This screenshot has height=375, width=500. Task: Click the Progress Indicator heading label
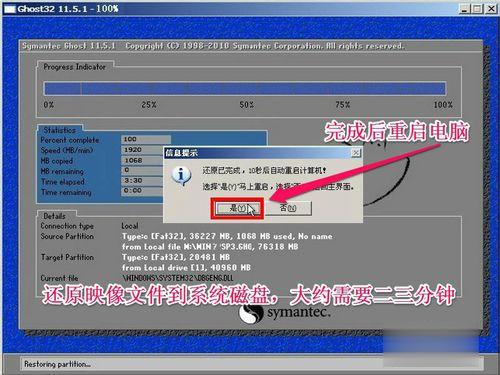(74, 67)
